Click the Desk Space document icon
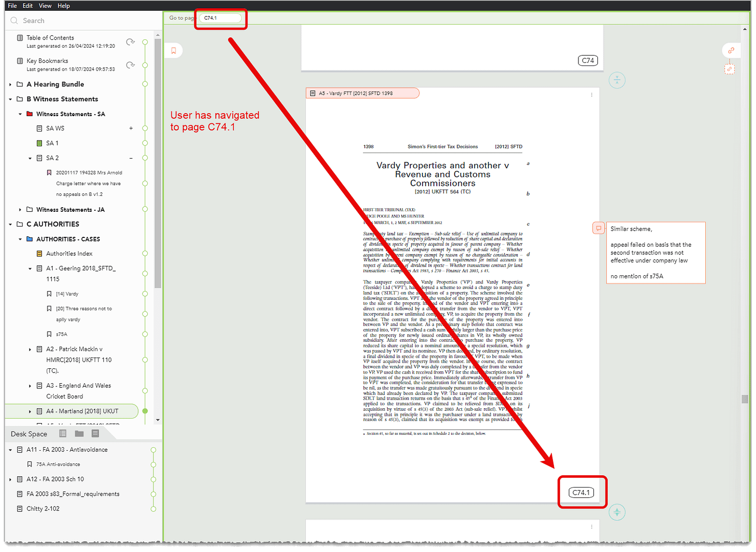 click(95, 434)
